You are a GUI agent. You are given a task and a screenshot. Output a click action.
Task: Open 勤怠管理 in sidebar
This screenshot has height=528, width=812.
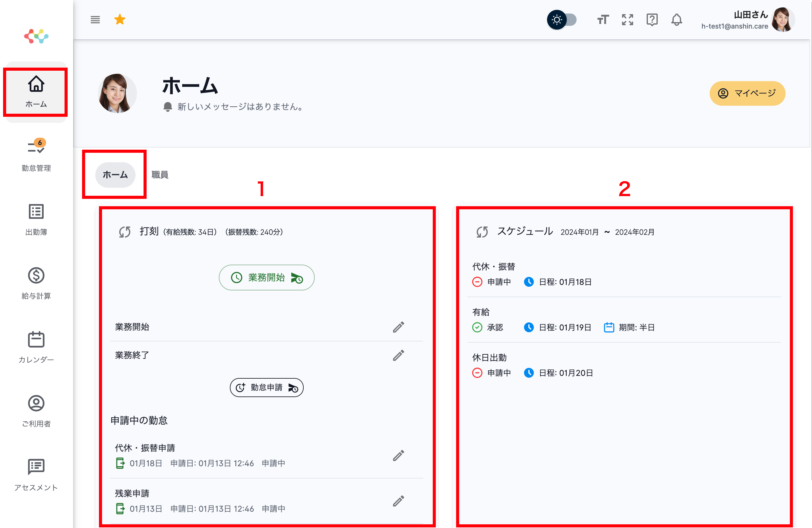click(x=36, y=155)
